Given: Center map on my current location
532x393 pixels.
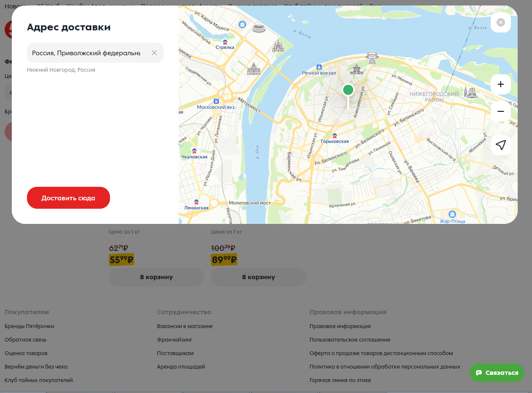Looking at the screenshot, I should point(501,145).
